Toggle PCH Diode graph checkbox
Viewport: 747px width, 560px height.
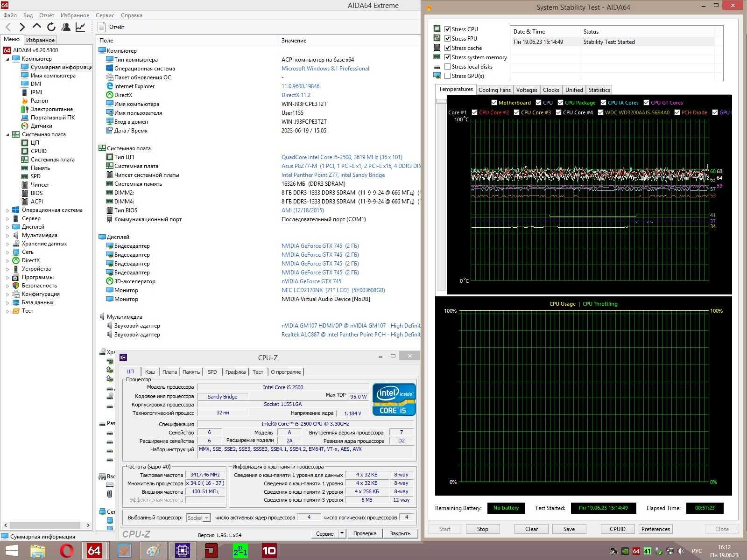[677, 112]
